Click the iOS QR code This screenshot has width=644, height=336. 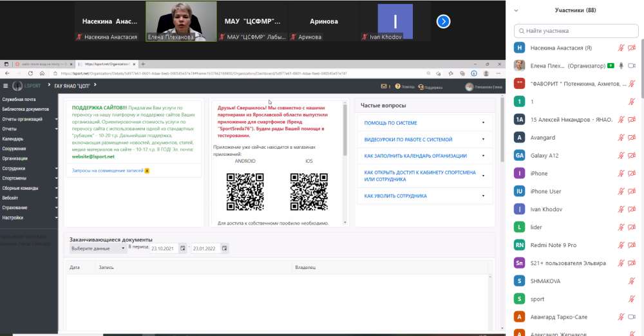309,191
